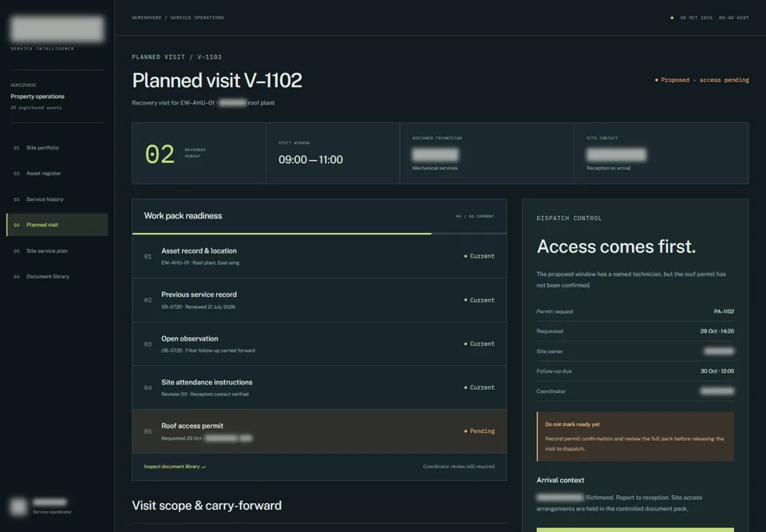Click Current status of Open observation
The image size is (766, 532).
[480, 344]
